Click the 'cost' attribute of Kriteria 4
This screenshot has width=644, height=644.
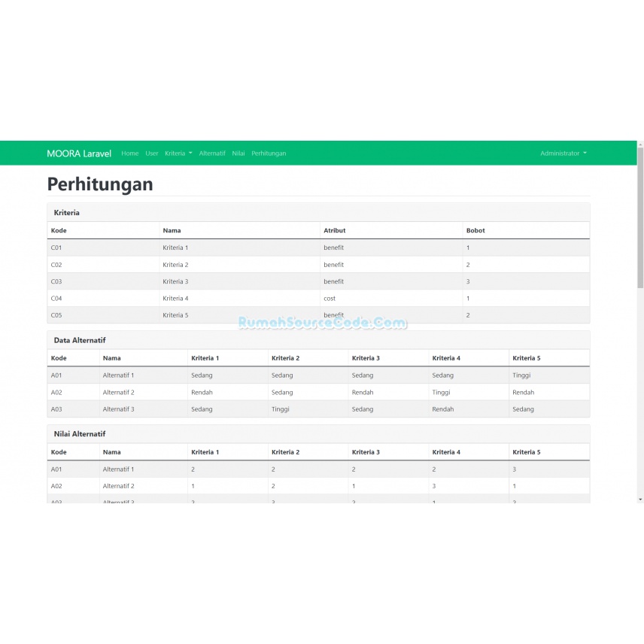coord(330,299)
